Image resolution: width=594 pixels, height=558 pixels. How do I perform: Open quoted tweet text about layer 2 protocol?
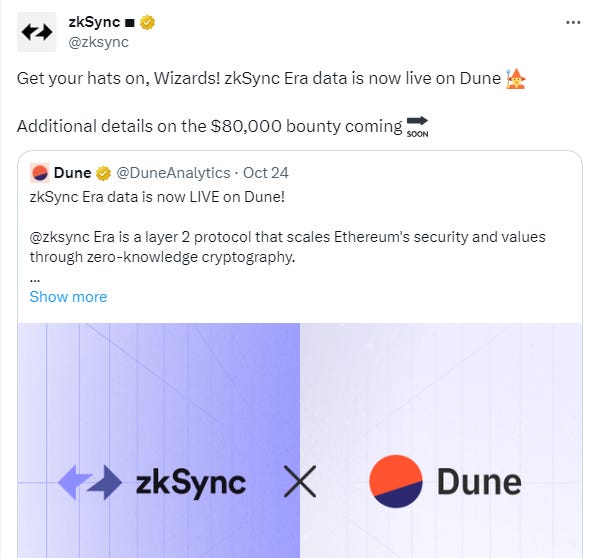(x=288, y=247)
